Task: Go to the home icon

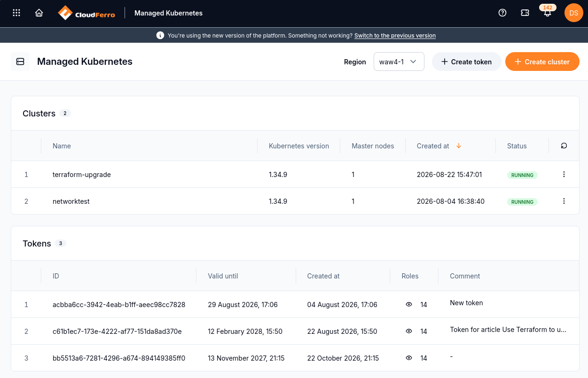Action: (39, 13)
